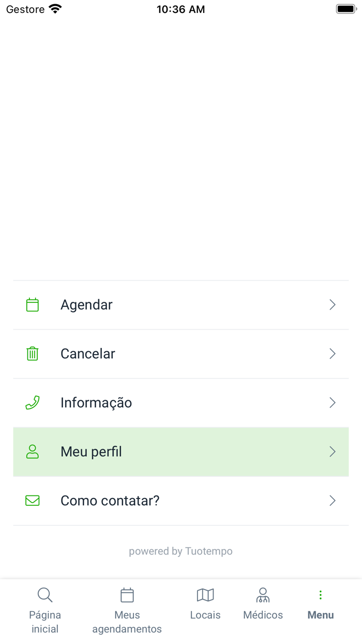The image size is (362, 644).
Task: Tap the vertical dots icon above Menu
Action: click(320, 595)
